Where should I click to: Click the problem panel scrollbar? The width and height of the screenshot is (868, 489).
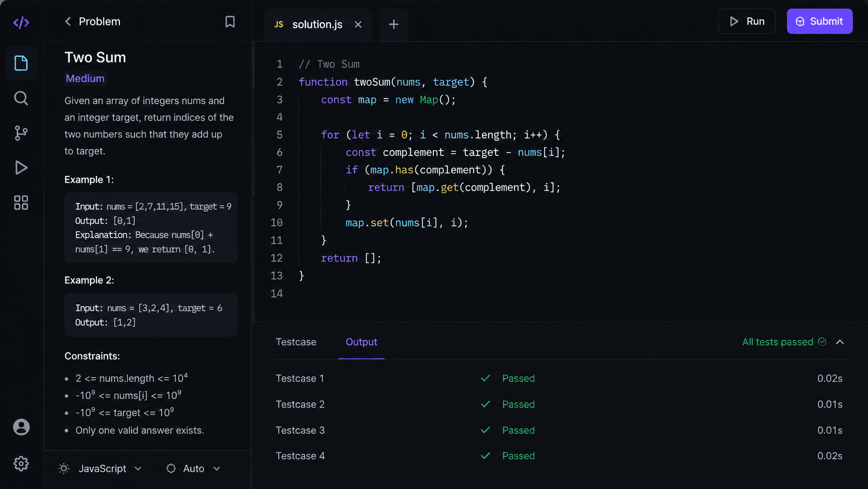253,120
